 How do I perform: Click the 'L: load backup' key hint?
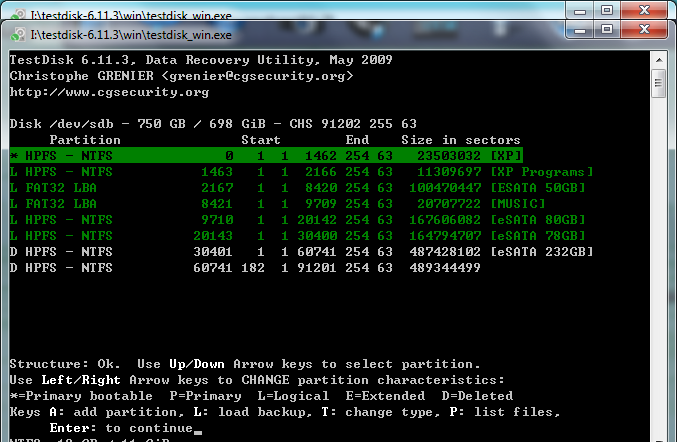pos(253,412)
